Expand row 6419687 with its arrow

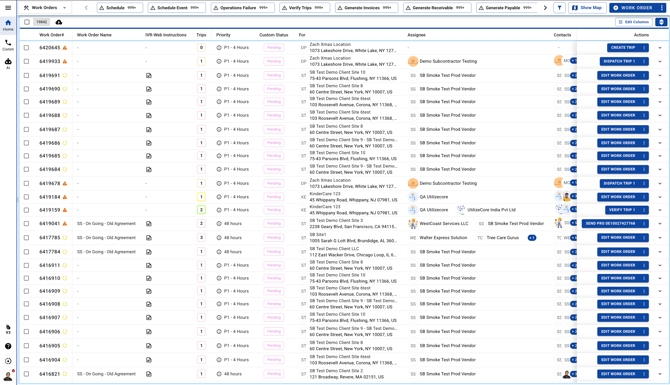coord(660,130)
